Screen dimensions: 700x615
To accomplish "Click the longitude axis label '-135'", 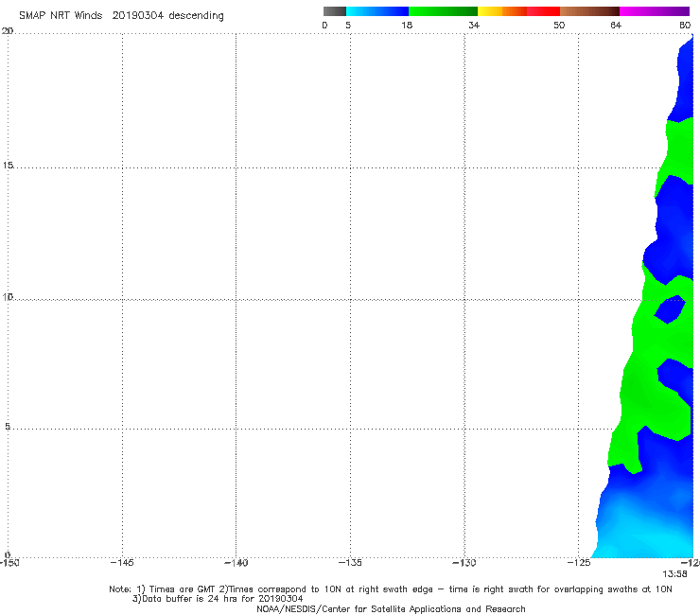I will (x=350, y=563).
